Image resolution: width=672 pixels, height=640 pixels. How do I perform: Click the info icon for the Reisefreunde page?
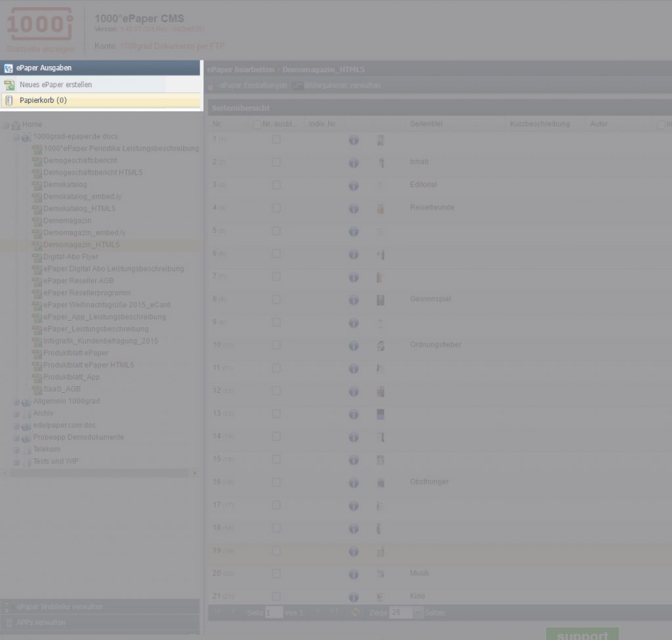tap(354, 209)
